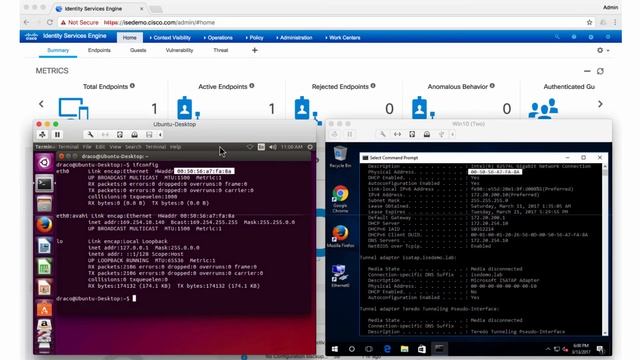Select the Terminal icon in the Ubuntu launcher
Screen dimensions: 640x360
(44, 184)
